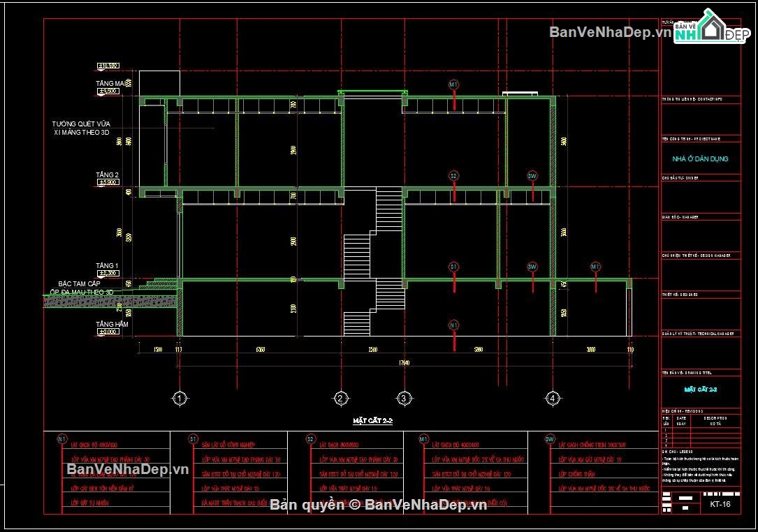
Task: Click the BanVeNhaDep house logo
Action: [712, 26]
